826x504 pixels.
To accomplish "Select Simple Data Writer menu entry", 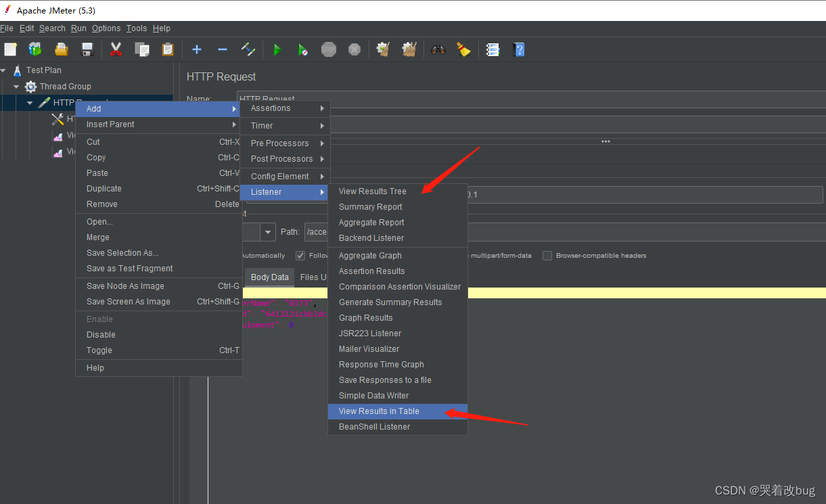I will coord(398,396).
